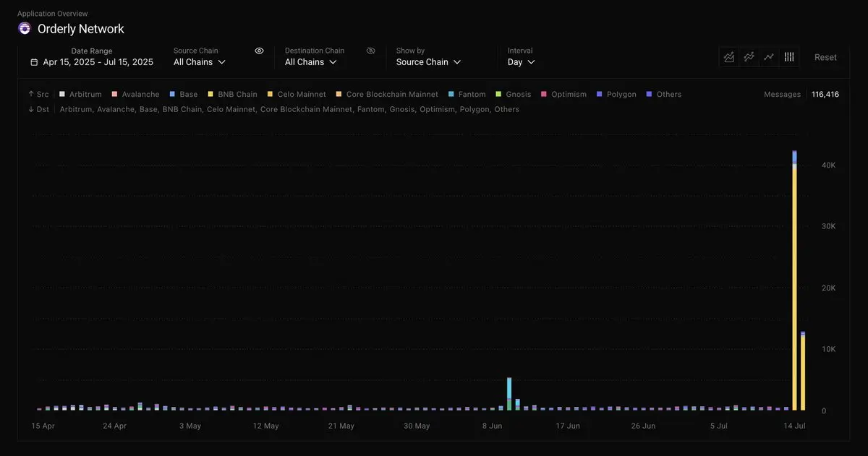868x456 pixels.
Task: Click the 14 Jul axis label
Action: [x=793, y=426]
